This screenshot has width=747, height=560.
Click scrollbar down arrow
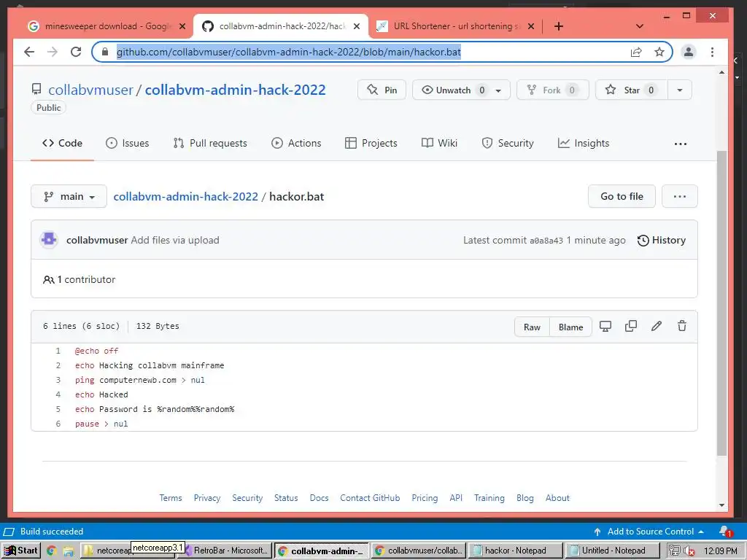pos(721,505)
